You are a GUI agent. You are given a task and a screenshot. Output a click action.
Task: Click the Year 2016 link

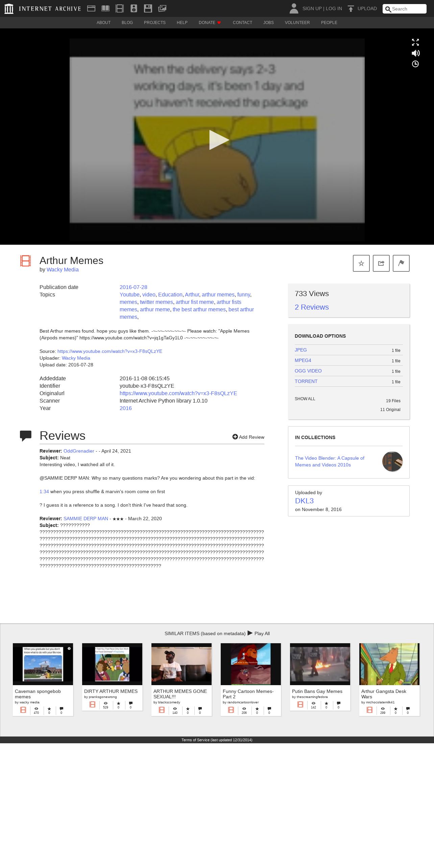coord(126,408)
